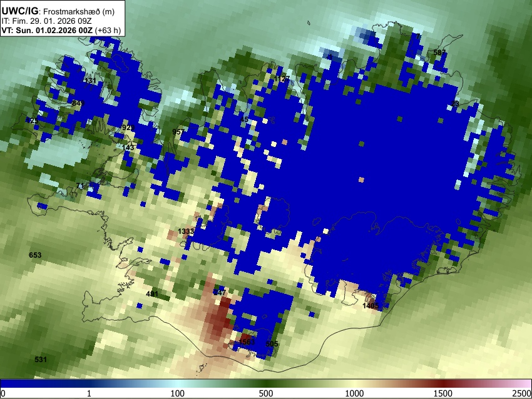
Task: Click the map value label '849'
Action: (x=78, y=103)
